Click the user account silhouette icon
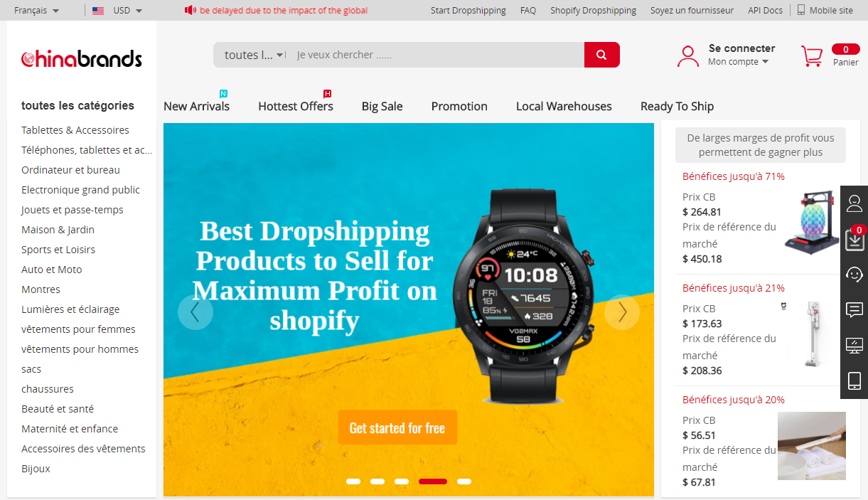 click(x=687, y=56)
